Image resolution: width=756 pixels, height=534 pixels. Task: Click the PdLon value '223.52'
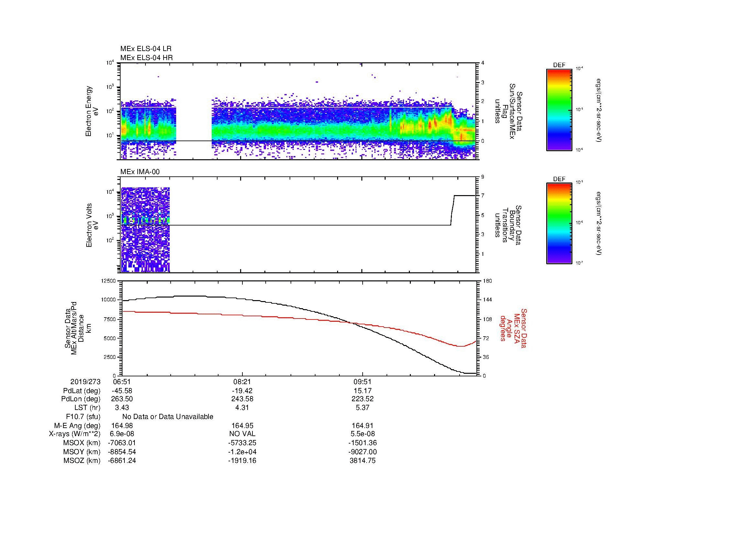tap(362, 399)
